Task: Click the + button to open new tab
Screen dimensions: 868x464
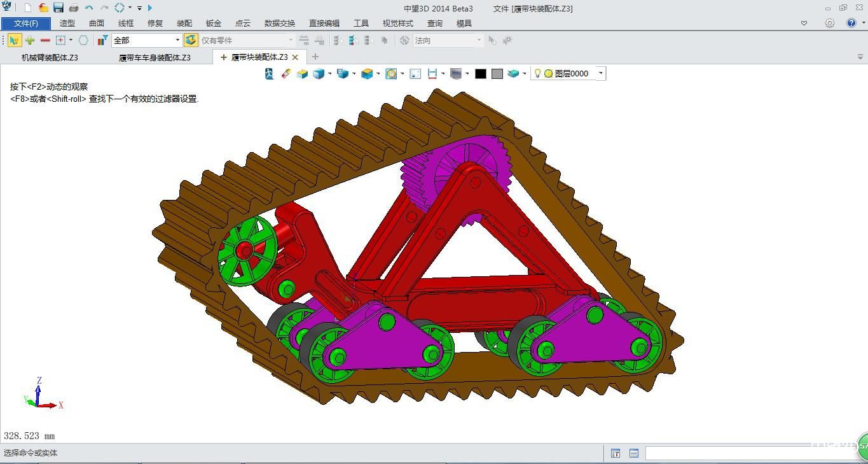Action: [315, 57]
